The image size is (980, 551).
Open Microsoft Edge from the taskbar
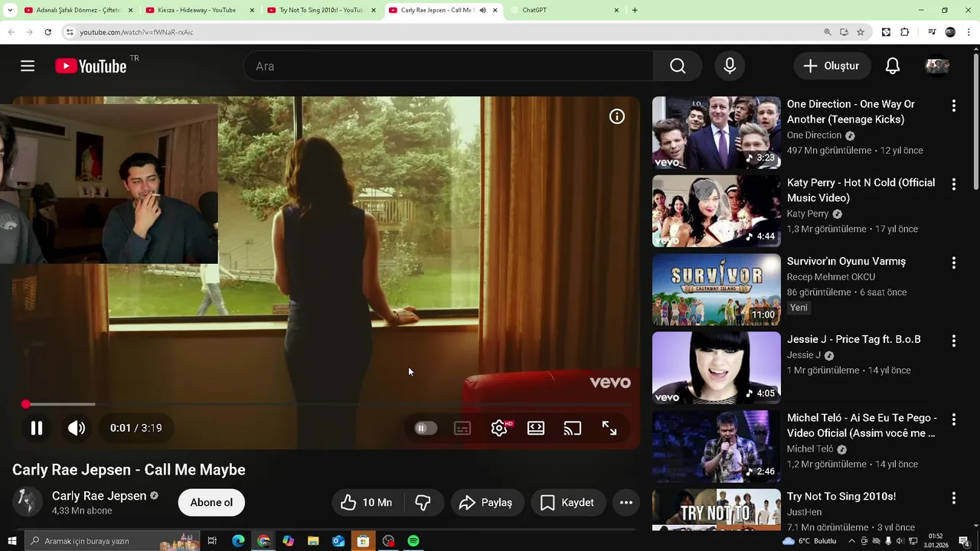click(x=238, y=541)
